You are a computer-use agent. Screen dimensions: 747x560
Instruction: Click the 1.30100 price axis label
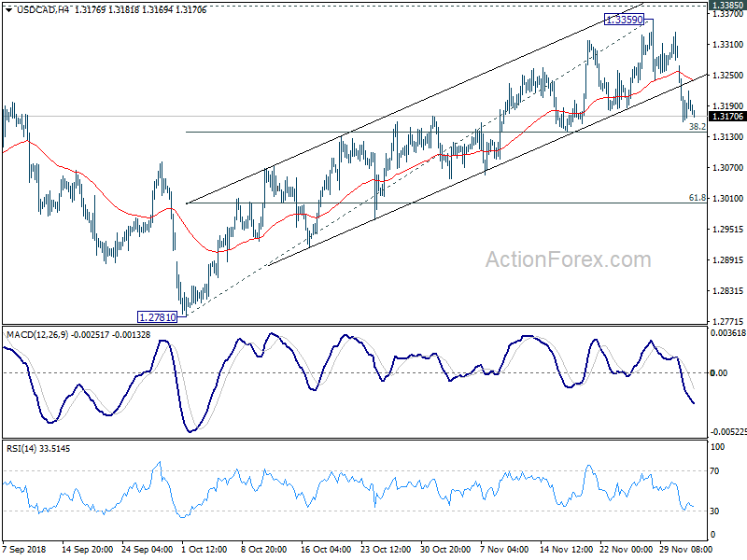(x=727, y=198)
